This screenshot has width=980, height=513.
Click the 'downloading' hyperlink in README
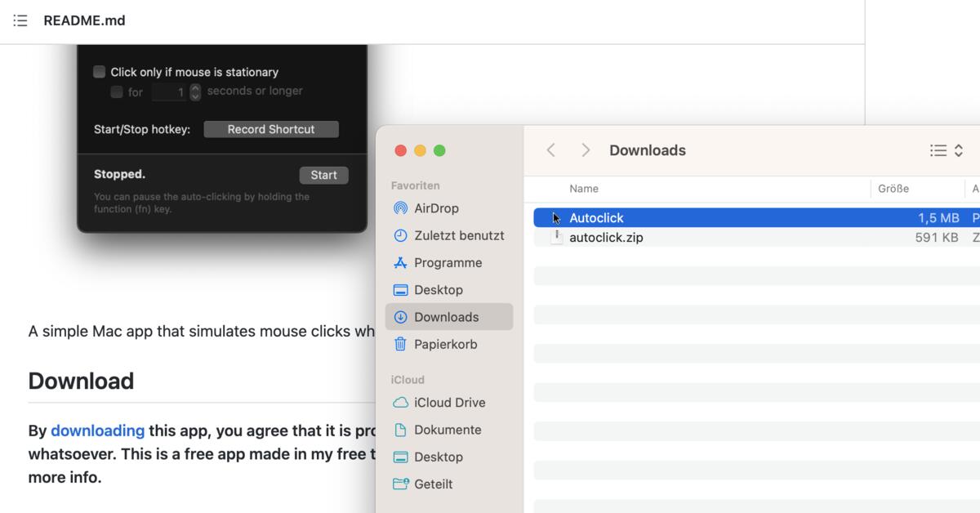click(x=98, y=430)
